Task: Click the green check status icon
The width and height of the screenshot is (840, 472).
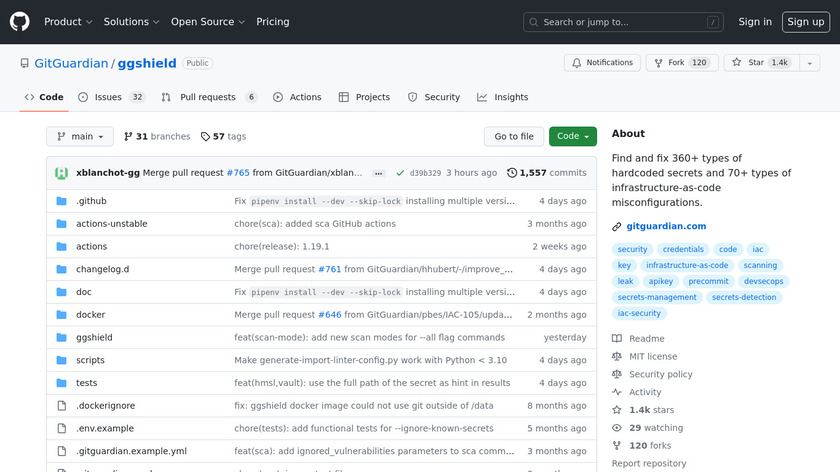Action: [x=400, y=173]
